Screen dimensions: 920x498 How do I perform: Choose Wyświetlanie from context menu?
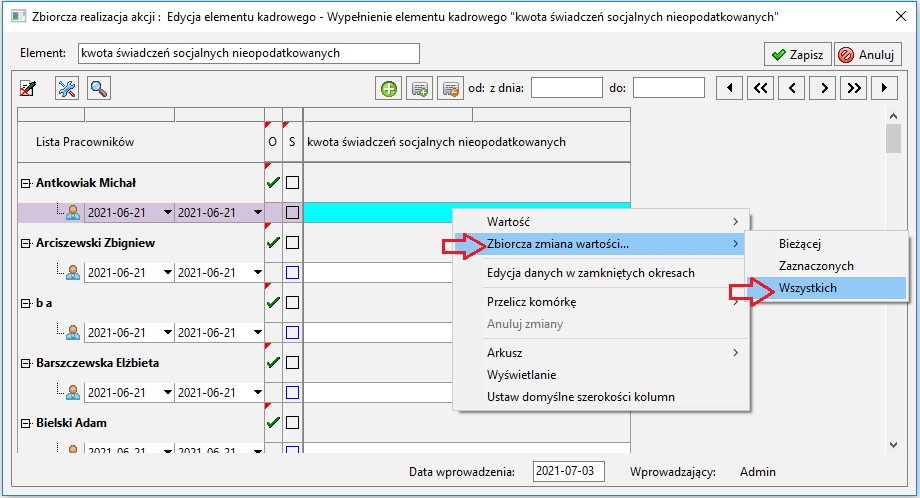tap(601, 375)
